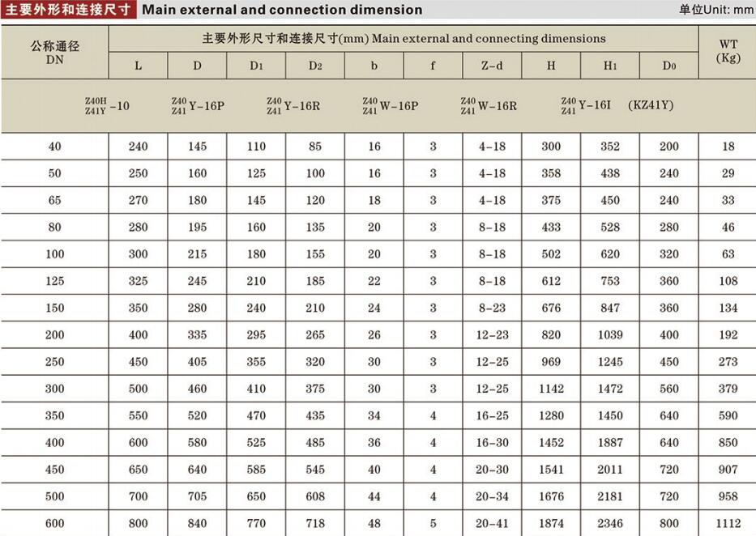The image size is (756, 536).
Task: Select the Z-d column header
Action: click(x=491, y=66)
